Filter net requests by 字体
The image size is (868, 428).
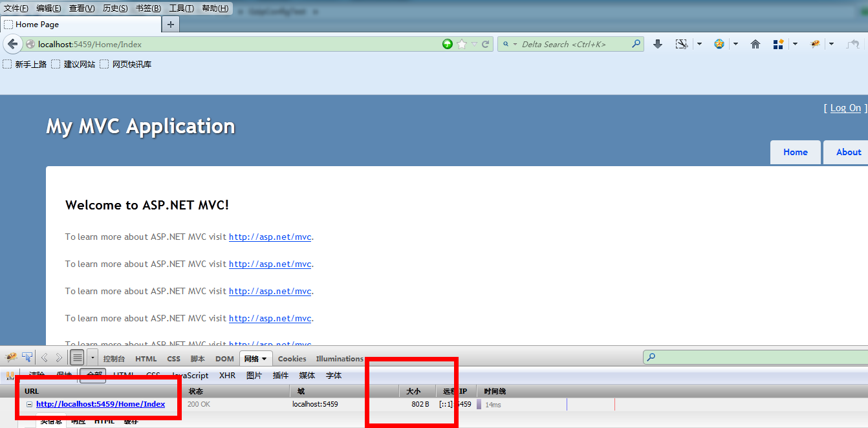pyautogui.click(x=334, y=376)
